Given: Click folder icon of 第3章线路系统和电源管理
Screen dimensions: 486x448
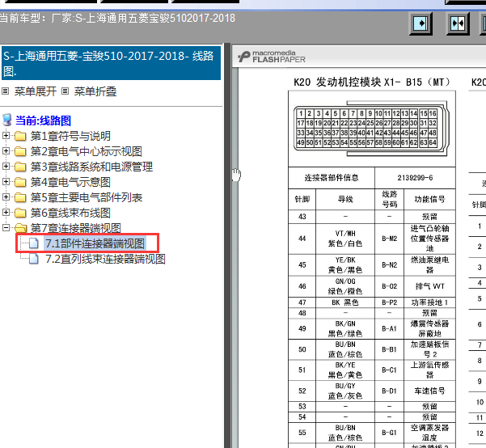Looking at the screenshot, I should point(20,167).
